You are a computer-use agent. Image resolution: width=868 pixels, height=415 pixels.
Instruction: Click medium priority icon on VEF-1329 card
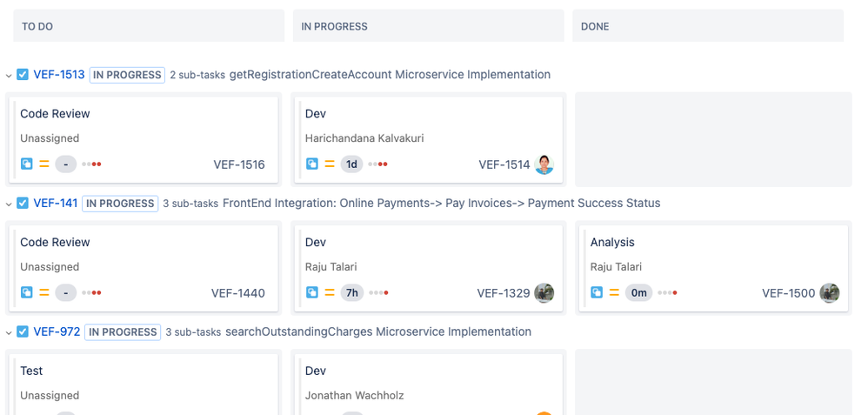coord(330,292)
